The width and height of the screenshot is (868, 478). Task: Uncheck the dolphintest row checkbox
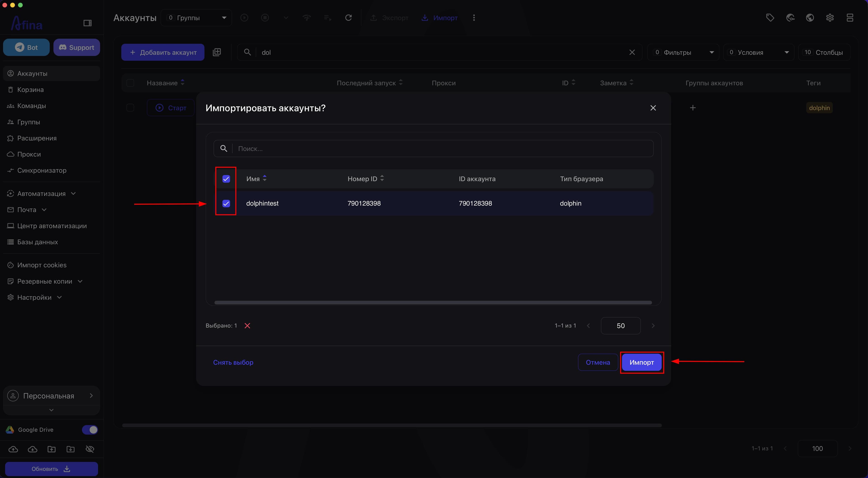click(x=226, y=203)
